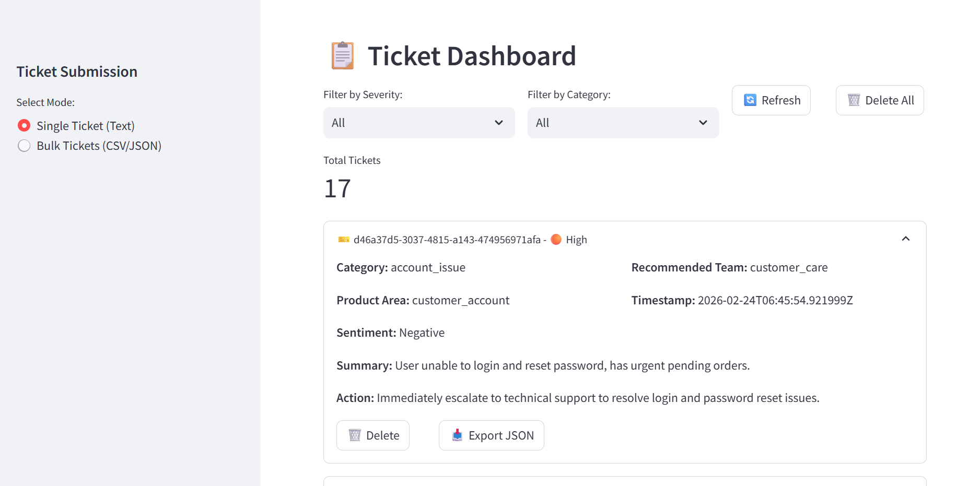
Task: Click the clipboard icon beside Ticket Dashboard
Action: 342,56
